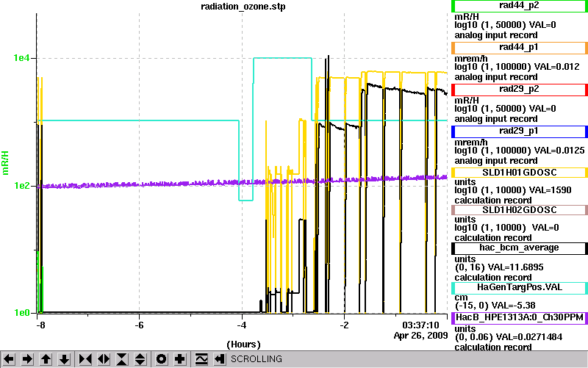Click the radiation_ozone.stp graph title
This screenshot has height=368, width=588.
[243, 7]
